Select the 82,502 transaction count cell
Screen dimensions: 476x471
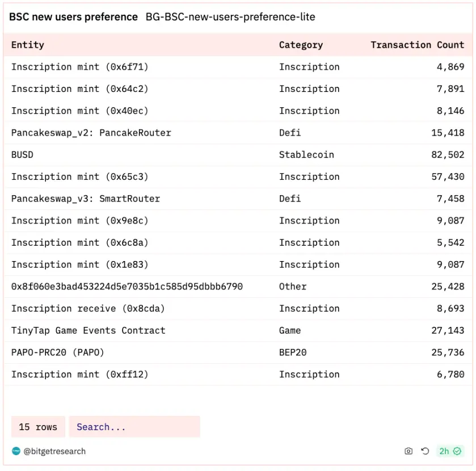point(448,154)
